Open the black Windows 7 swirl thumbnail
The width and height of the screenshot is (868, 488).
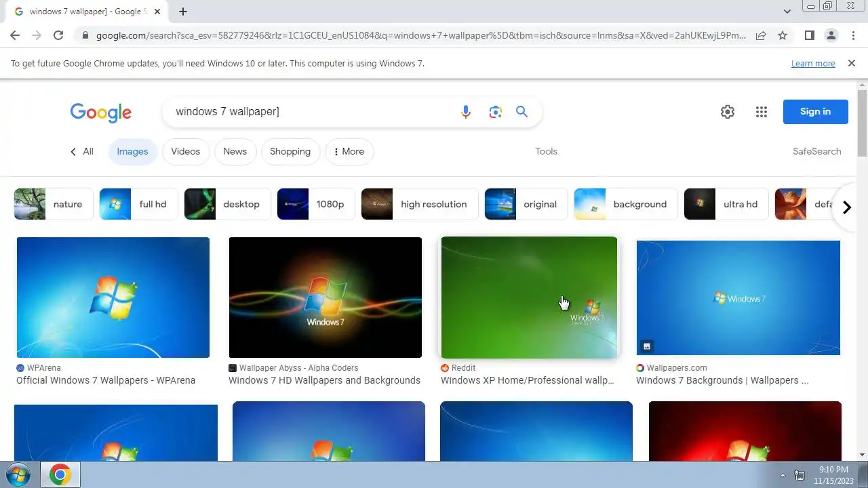[325, 298]
